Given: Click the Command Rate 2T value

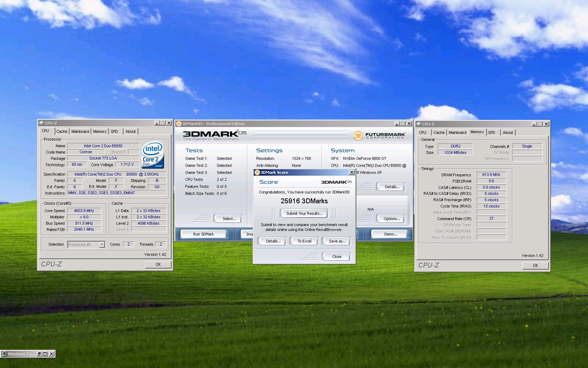Looking at the screenshot, I should (x=491, y=218).
